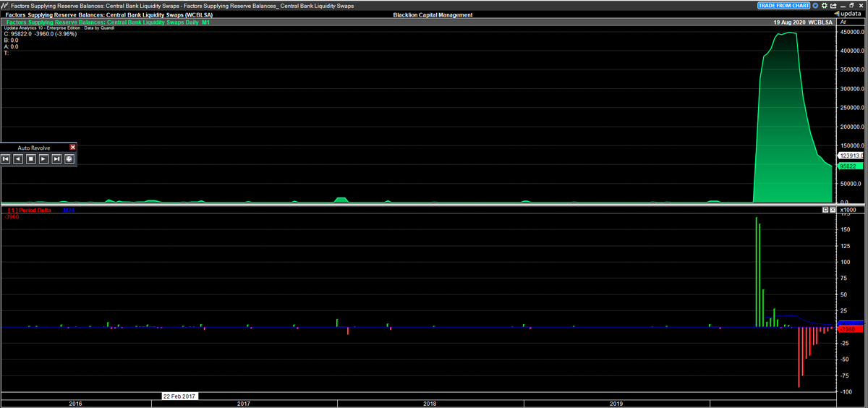Select the Period Delta indicator label
Screen dimensions: 868x408
coord(30,210)
